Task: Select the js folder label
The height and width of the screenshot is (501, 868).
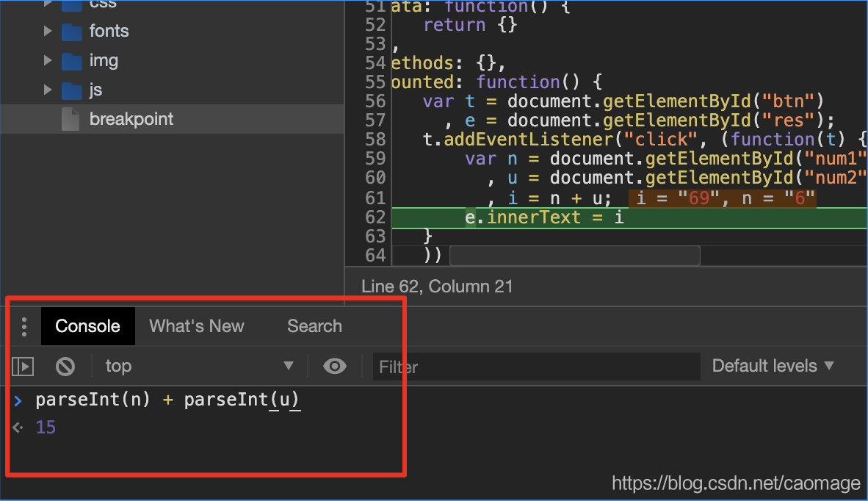Action: coord(95,90)
